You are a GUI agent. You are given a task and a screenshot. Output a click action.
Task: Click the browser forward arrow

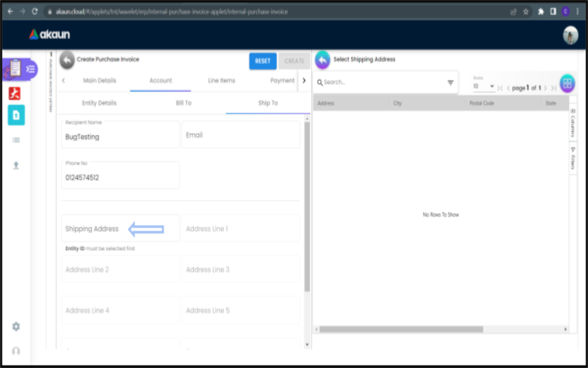click(22, 11)
